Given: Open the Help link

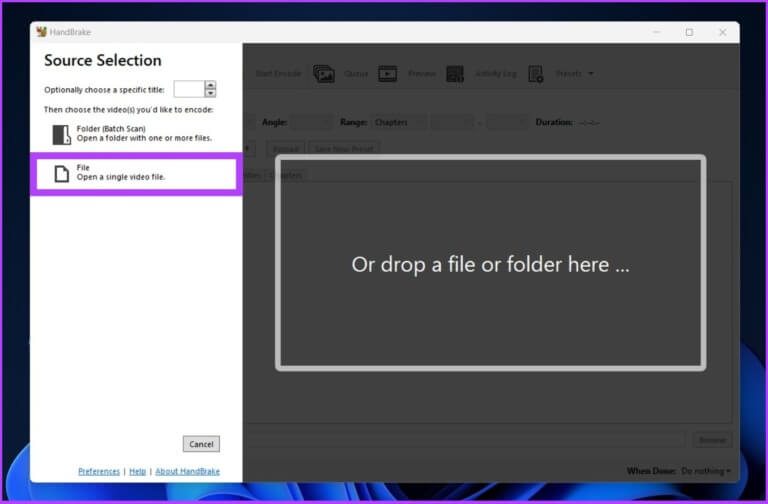Looking at the screenshot, I should 138,471.
